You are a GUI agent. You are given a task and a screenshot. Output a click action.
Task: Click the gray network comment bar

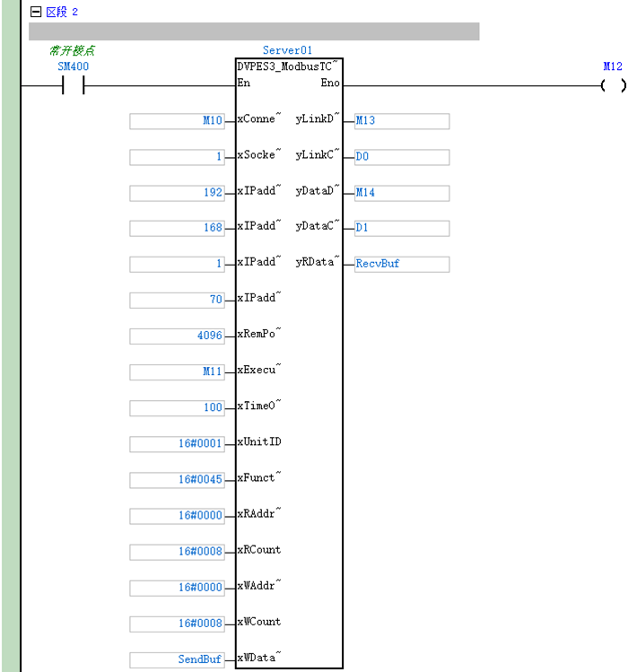click(x=254, y=32)
